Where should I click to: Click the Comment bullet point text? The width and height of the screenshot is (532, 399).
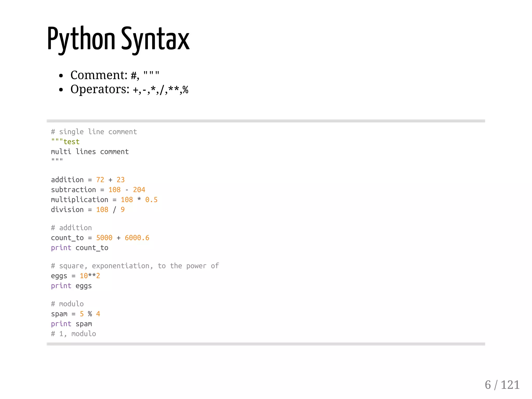tap(115, 75)
